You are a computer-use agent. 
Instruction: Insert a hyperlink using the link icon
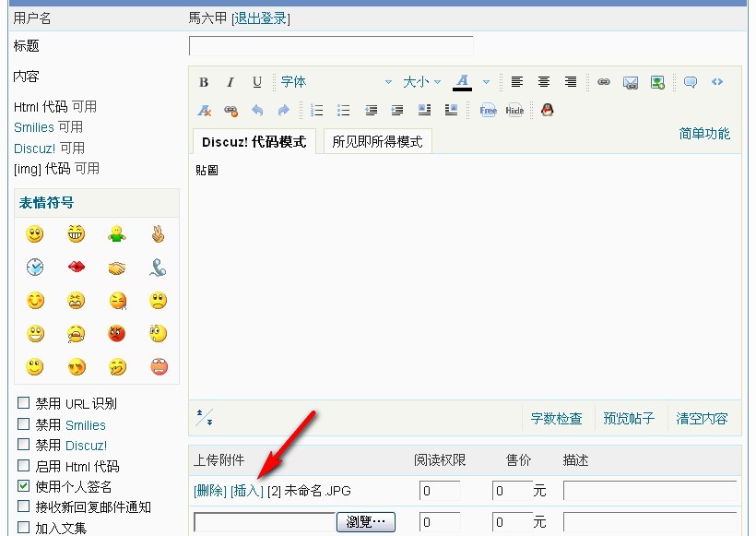point(604,82)
